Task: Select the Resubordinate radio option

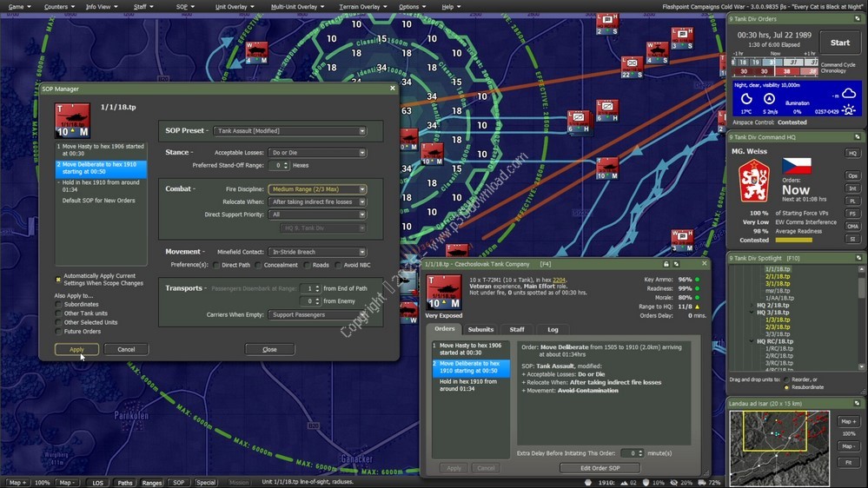Action: click(x=786, y=386)
